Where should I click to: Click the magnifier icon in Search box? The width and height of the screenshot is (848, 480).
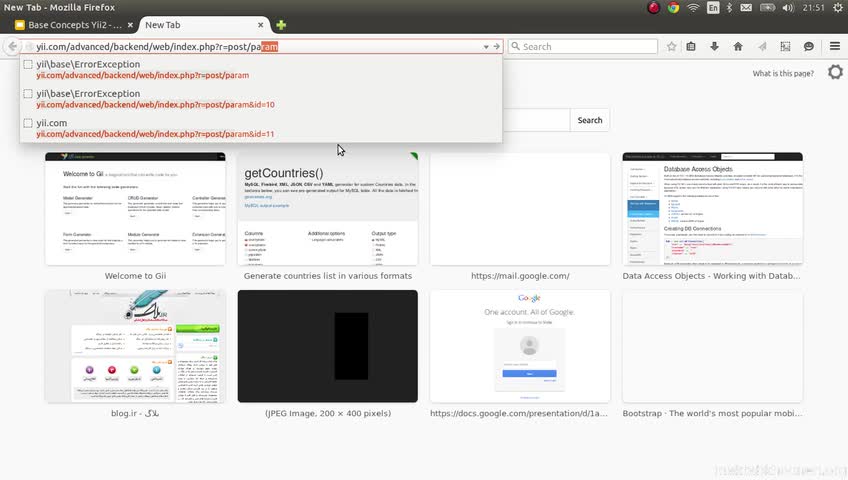point(516,46)
